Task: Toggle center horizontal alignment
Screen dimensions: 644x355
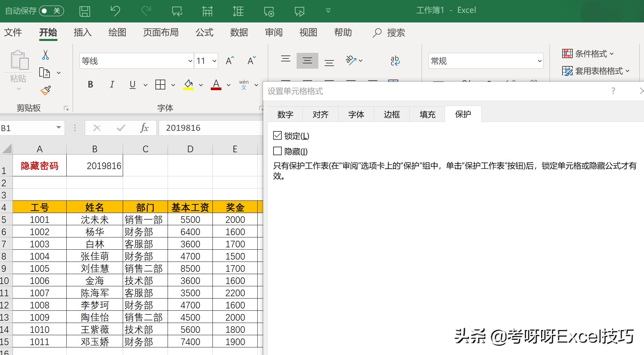Action: click(x=307, y=60)
